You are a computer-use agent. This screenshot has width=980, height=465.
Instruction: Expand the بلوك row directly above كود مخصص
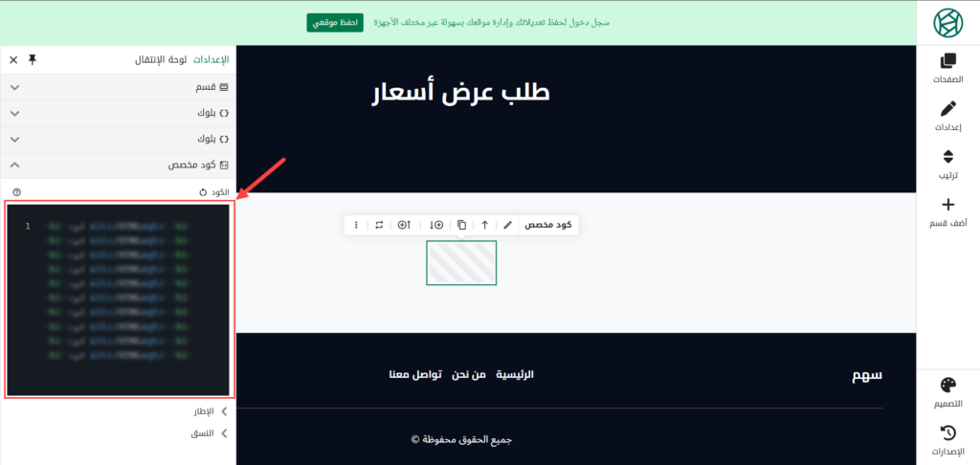click(x=15, y=140)
